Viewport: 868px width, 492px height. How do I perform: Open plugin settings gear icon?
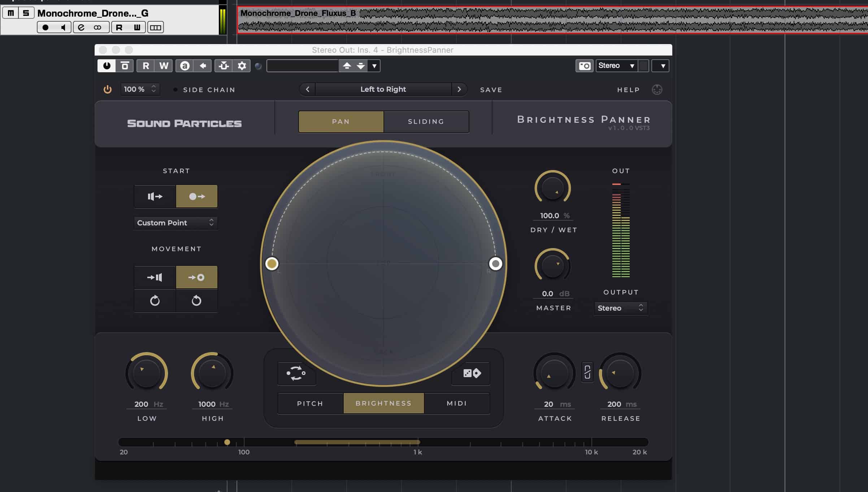[242, 66]
